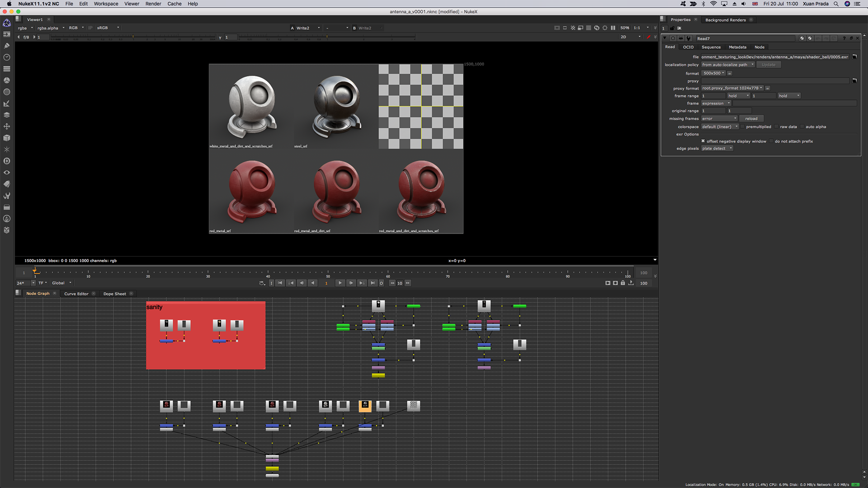Image resolution: width=868 pixels, height=488 pixels.
Task: Jump to last frame button
Action: pyautogui.click(x=373, y=283)
